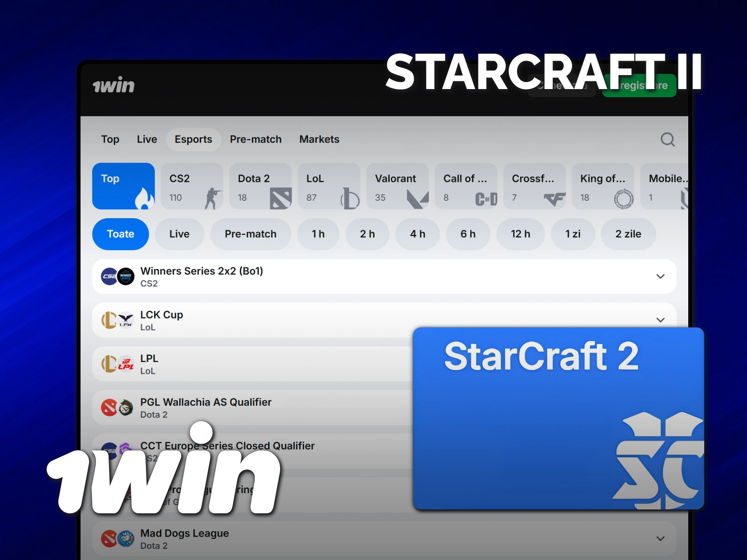Switch to the Esports tab
Image resolution: width=747 pixels, height=560 pixels.
coord(193,139)
